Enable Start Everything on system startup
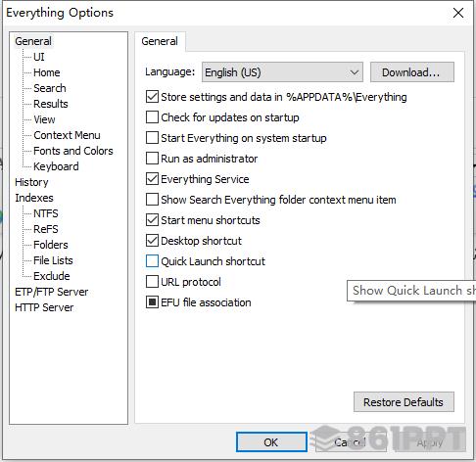 pyautogui.click(x=152, y=138)
